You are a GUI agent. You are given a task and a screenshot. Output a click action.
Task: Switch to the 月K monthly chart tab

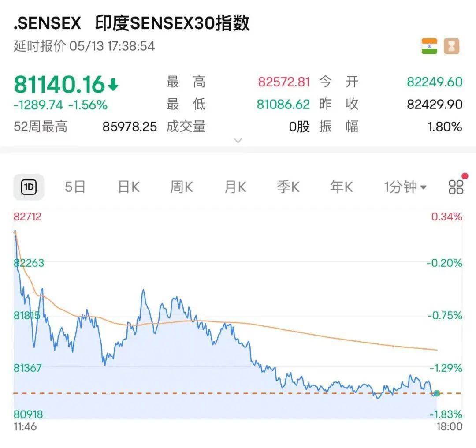(234, 187)
